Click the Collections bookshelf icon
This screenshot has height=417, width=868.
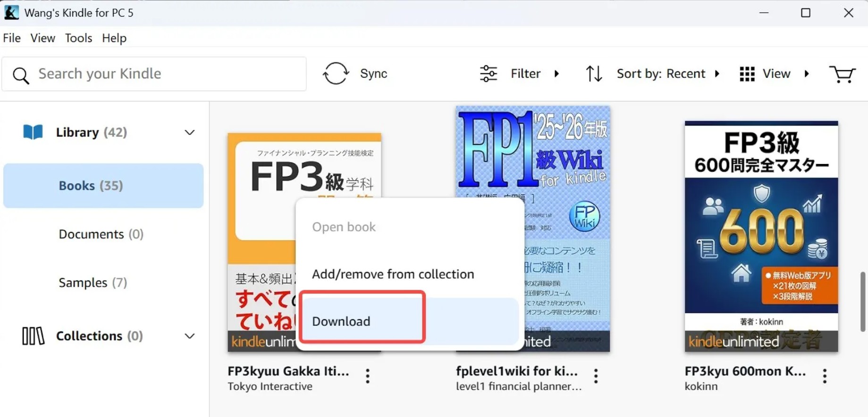(33, 336)
